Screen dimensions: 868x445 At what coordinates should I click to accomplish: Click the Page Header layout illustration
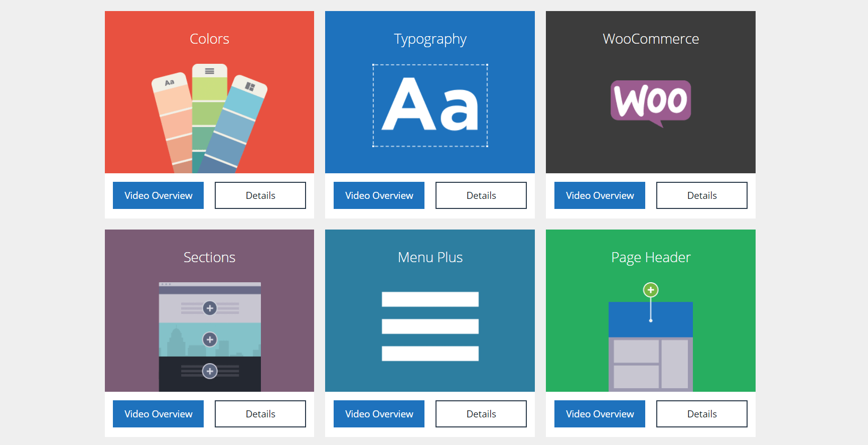[651, 347]
